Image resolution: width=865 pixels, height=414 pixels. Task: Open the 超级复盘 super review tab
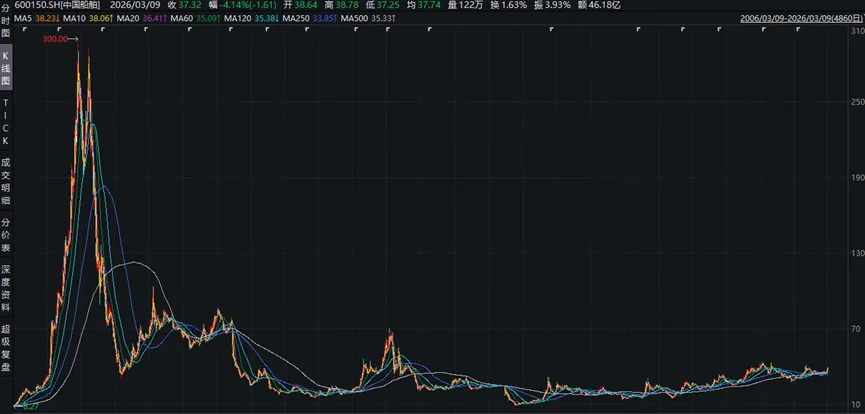(6, 347)
